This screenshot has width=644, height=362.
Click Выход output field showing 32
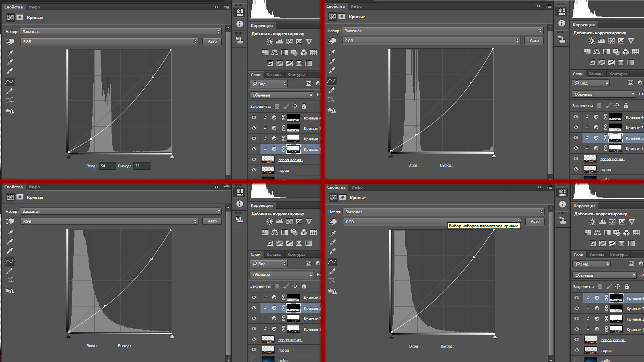[142, 166]
